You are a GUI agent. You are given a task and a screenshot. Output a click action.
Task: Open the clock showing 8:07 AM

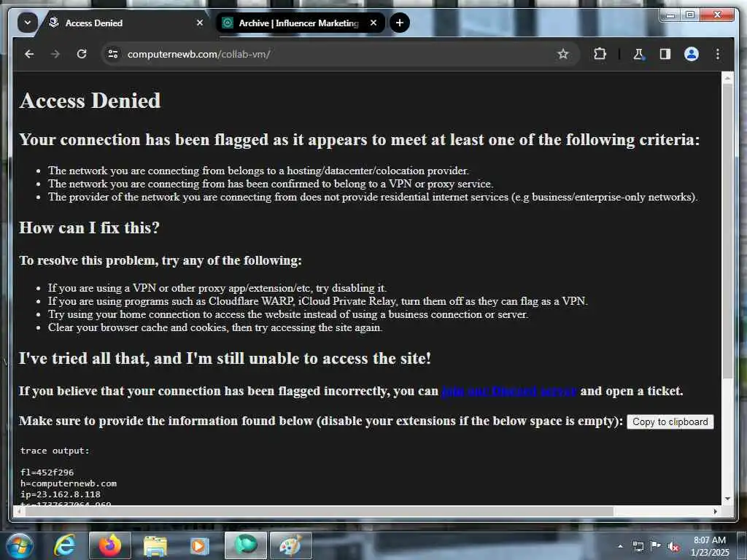click(709, 546)
